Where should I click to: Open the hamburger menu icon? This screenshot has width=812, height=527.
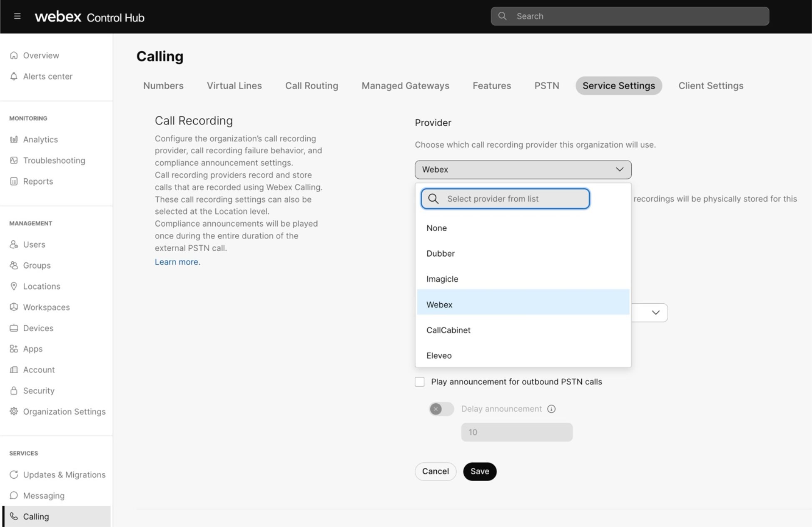pos(17,16)
